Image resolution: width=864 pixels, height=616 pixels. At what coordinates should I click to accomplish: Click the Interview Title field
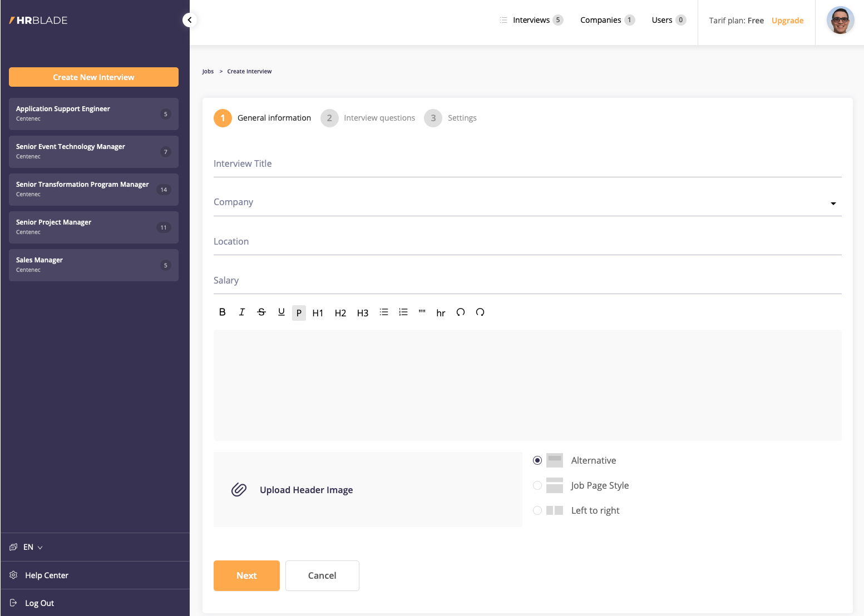click(x=527, y=165)
